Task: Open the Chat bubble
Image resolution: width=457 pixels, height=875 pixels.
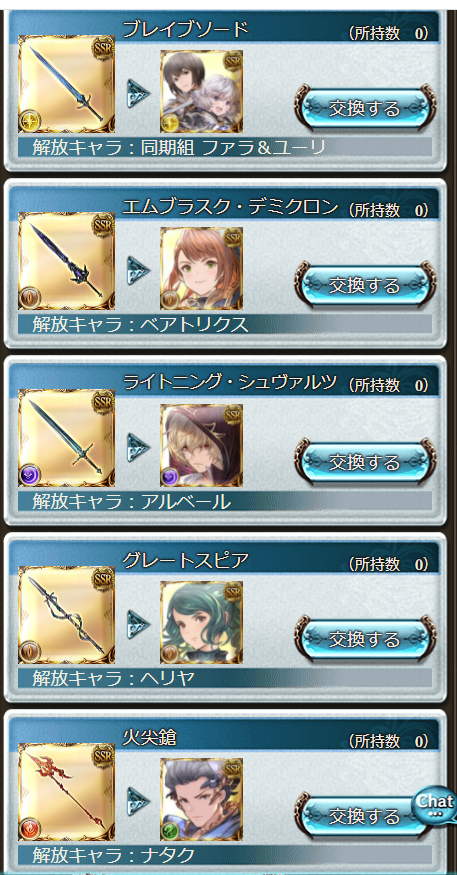Action: 435,804
